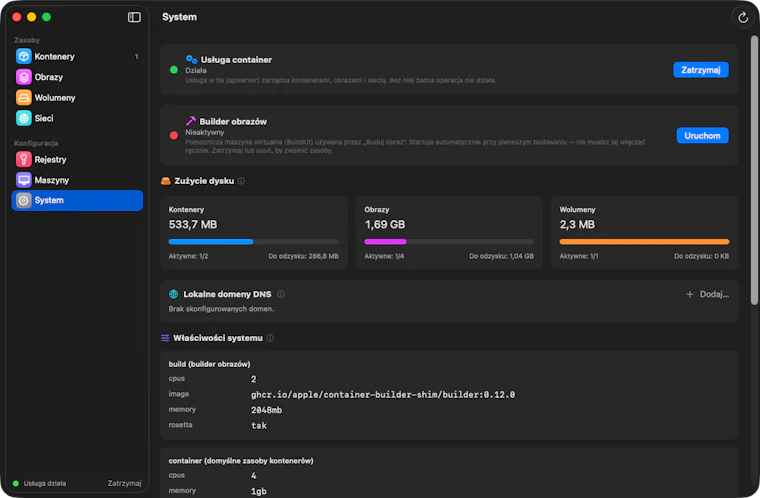Click Do odzysku: 0 KB text

(x=701, y=256)
